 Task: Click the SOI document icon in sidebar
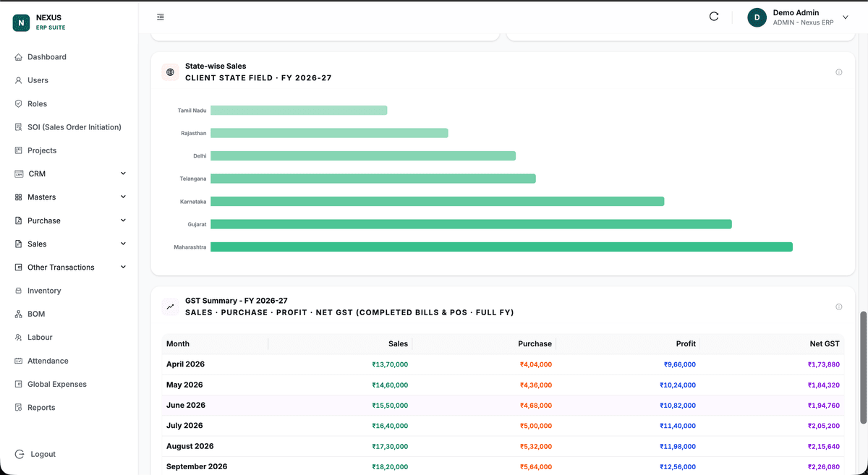coord(18,127)
